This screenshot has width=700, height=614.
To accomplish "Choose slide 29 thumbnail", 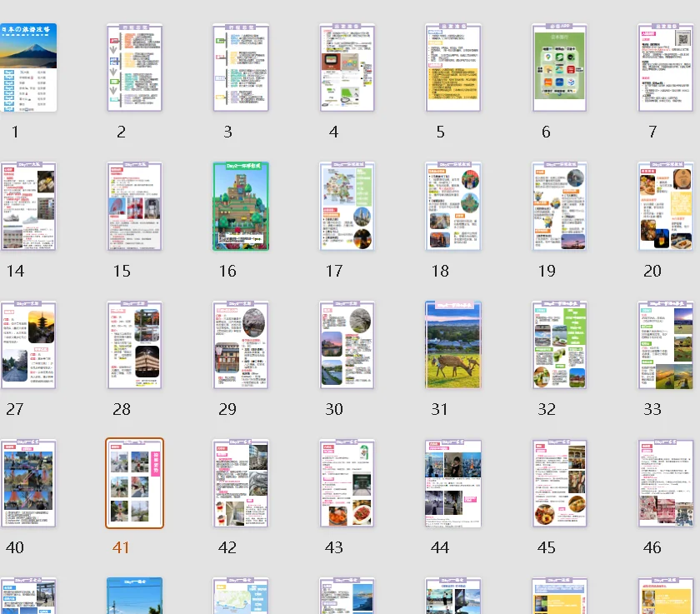I will [x=241, y=345].
